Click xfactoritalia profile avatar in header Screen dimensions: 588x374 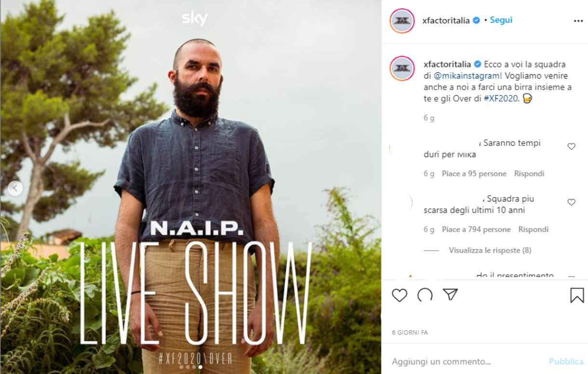click(402, 21)
